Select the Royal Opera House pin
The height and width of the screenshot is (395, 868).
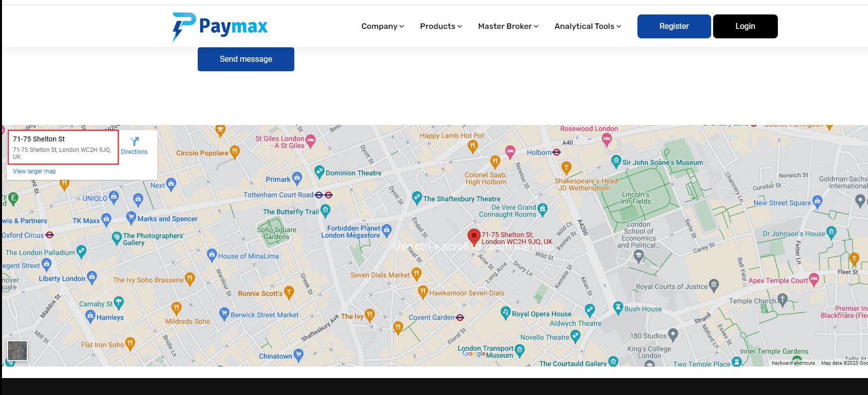(505, 312)
